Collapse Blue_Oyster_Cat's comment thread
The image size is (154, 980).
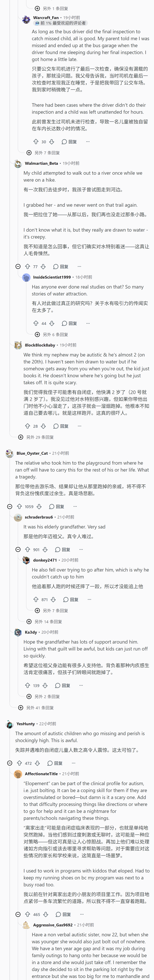[x=9, y=506]
